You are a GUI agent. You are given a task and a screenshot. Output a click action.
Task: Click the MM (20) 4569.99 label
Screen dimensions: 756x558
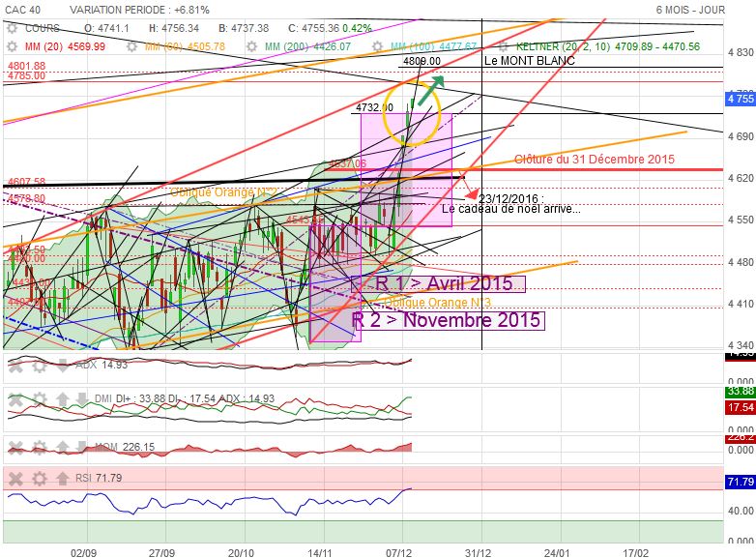tap(65, 46)
